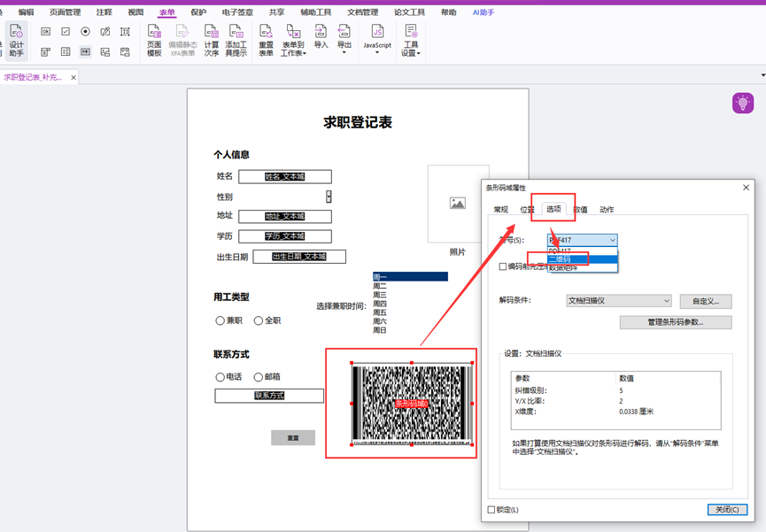766x532 pixels.
Task: Click 添加工具提示 add tooltip icon
Action: click(x=236, y=41)
